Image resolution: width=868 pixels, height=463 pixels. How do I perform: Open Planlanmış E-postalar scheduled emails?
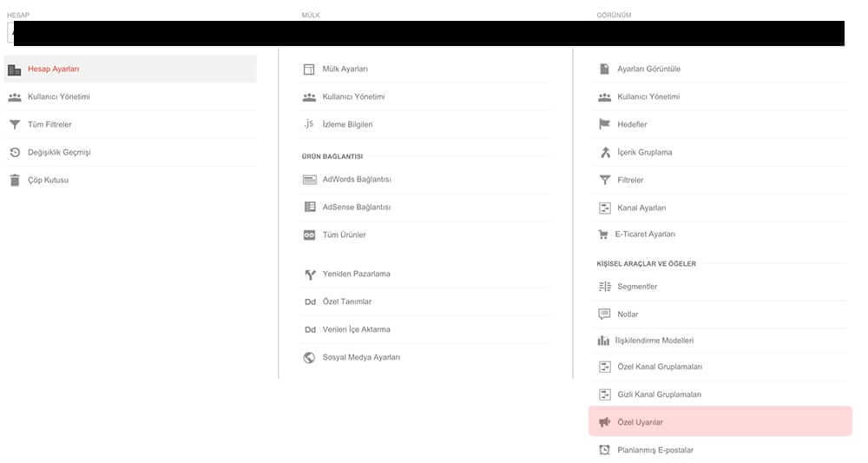tap(654, 450)
